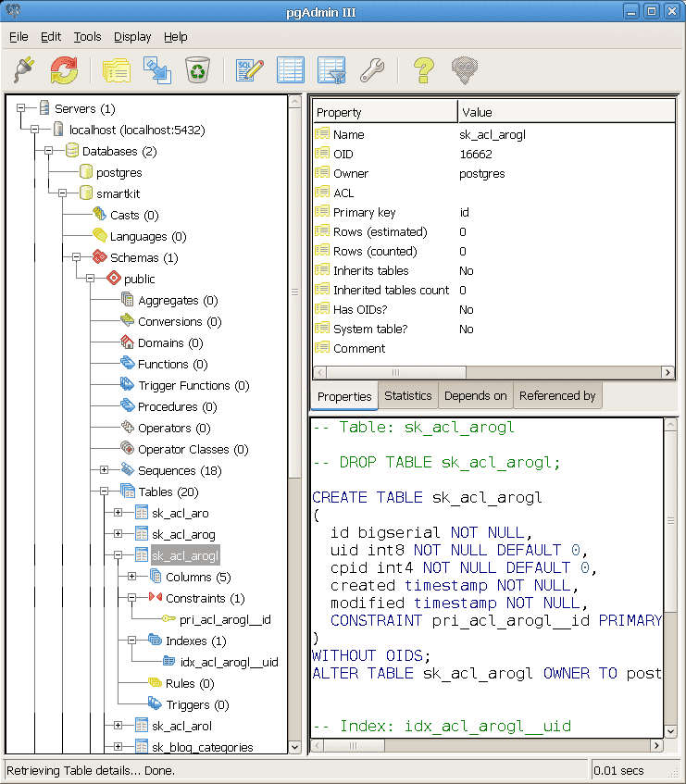The image size is (686, 784).
Task: Open the File menu
Action: pyautogui.click(x=19, y=36)
